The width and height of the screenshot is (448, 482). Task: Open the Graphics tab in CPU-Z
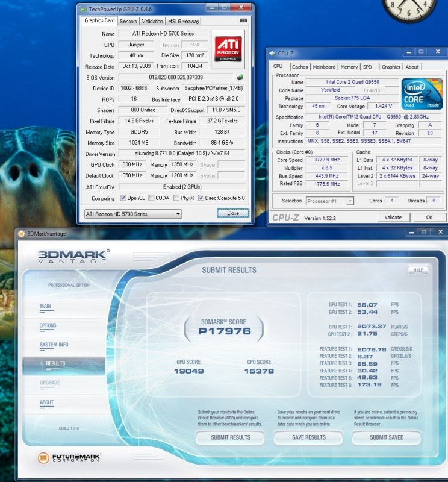click(x=391, y=67)
